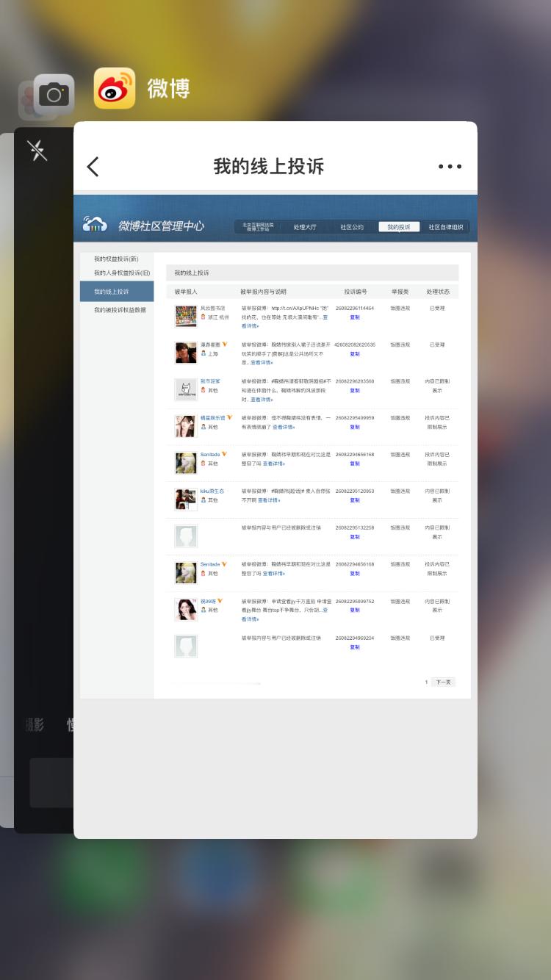Click the avatar of the 上海 user
551x980 pixels.
tap(186, 353)
